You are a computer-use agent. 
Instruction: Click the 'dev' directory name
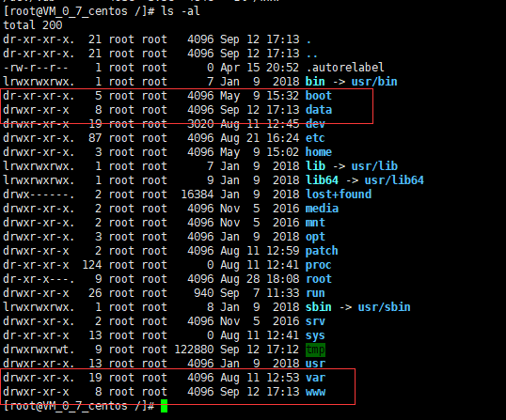point(315,124)
